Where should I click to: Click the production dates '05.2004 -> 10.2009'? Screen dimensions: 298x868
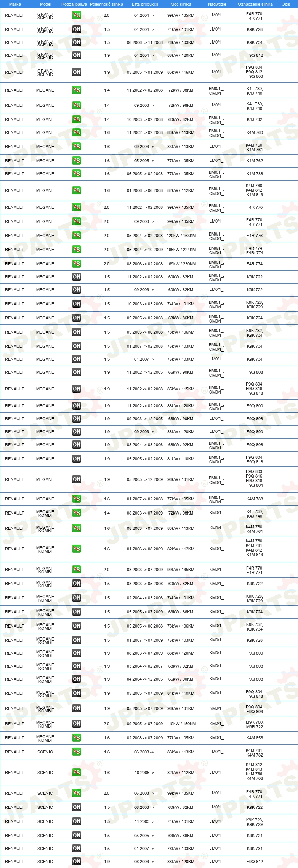(145, 250)
